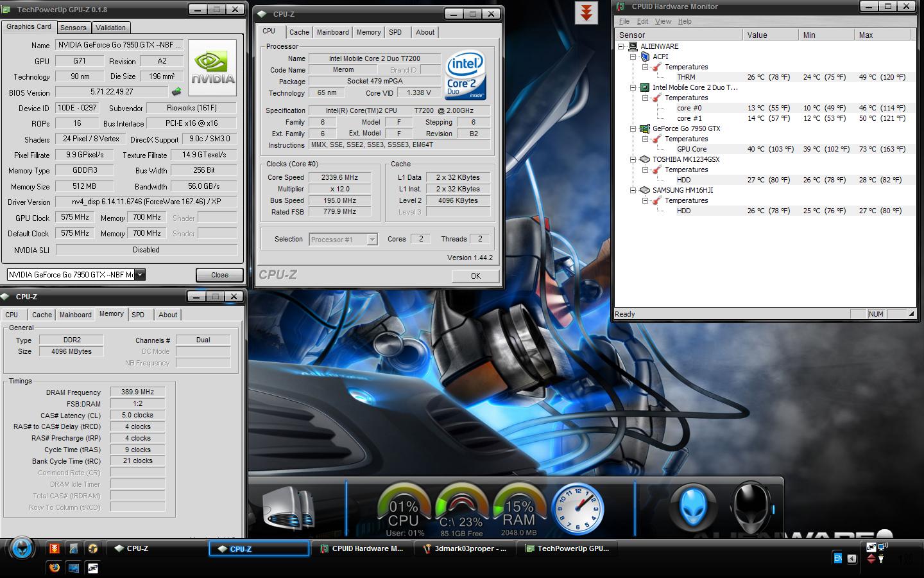Click the red arrow quick launch icon
Viewport: 924px width, 578px height.
pos(55,548)
